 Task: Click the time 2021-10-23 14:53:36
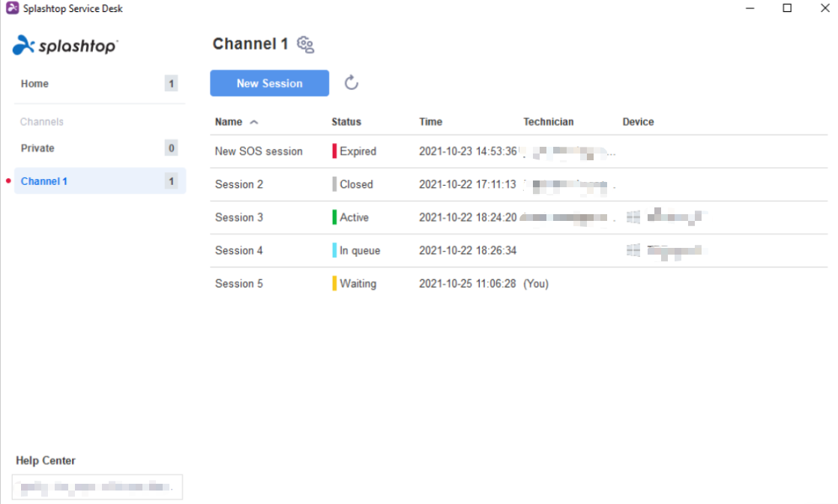pyautogui.click(x=468, y=151)
